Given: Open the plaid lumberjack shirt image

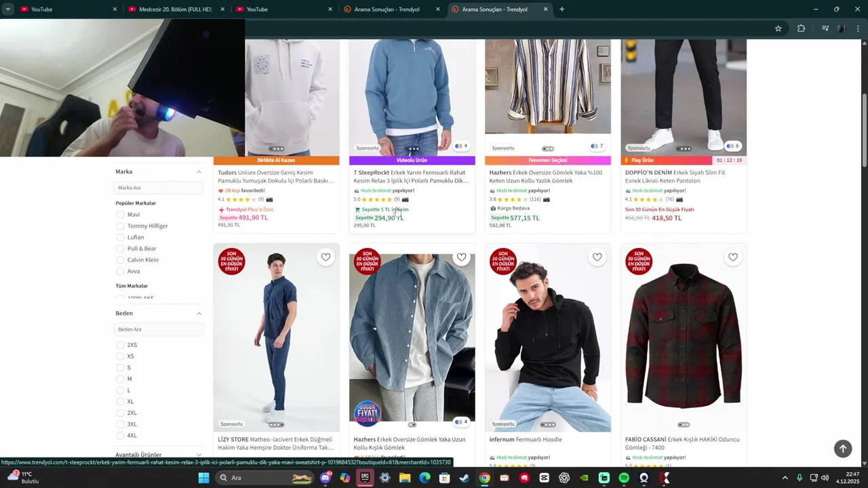Looking at the screenshot, I should coord(684,338).
